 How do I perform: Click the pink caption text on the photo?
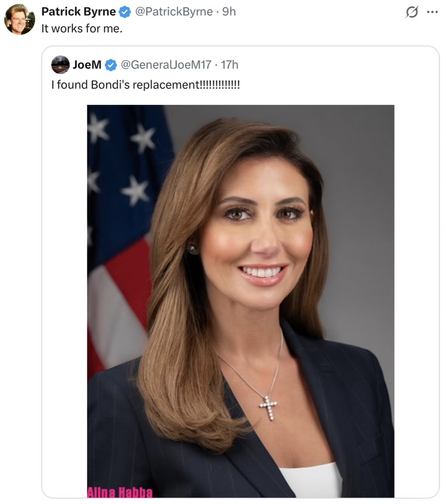(x=120, y=493)
